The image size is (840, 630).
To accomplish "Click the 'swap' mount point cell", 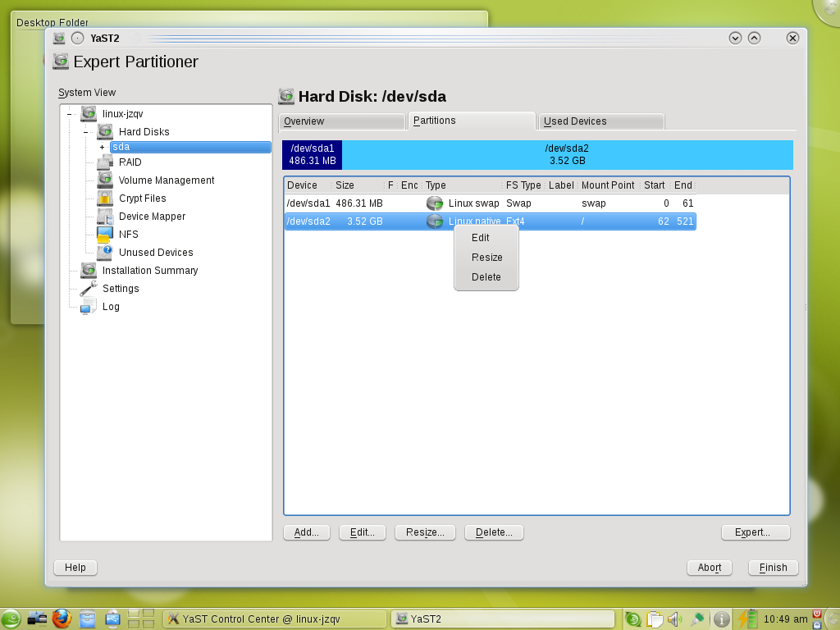I will pyautogui.click(x=594, y=203).
